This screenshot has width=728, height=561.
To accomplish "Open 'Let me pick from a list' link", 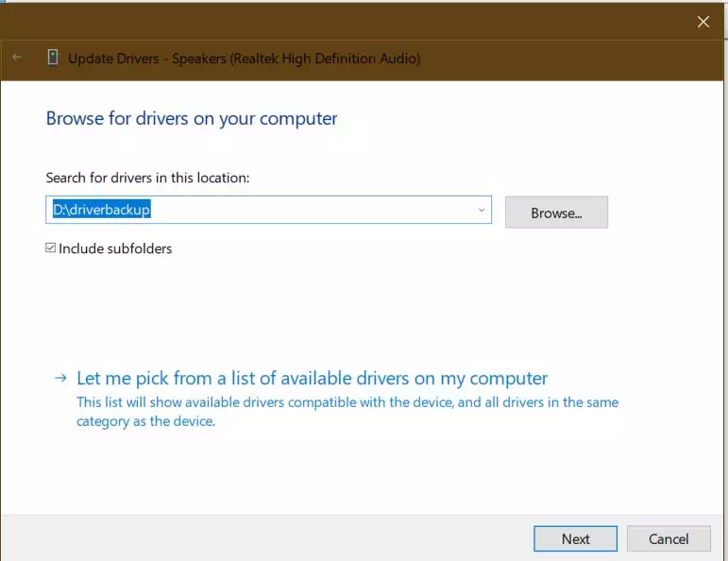I will pos(312,378).
